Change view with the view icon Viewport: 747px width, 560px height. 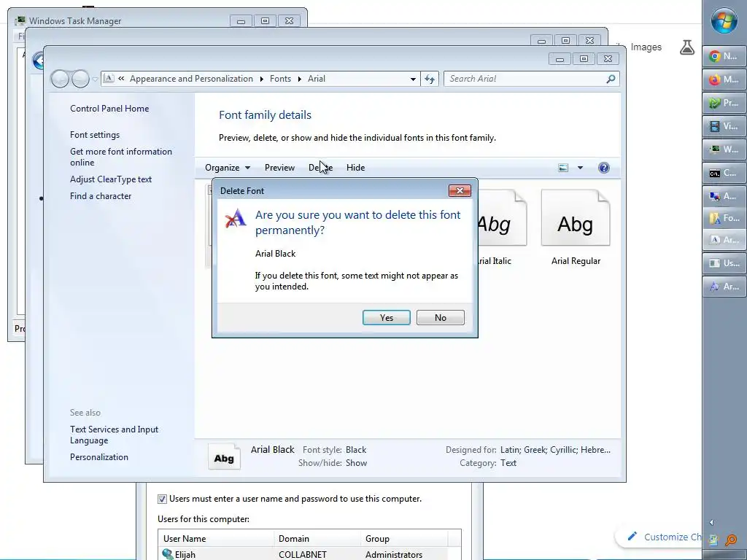click(563, 168)
